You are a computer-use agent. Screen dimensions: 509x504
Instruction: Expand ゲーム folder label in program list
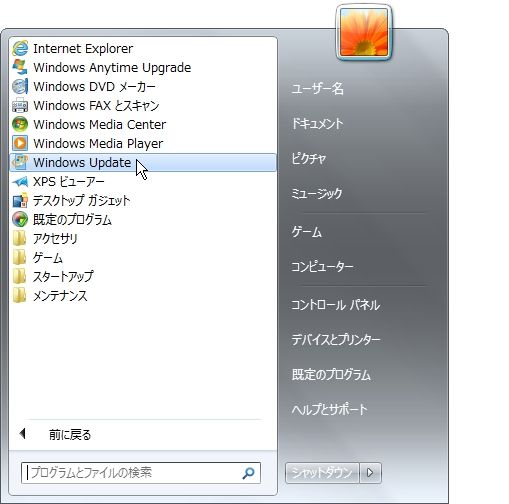click(48, 258)
